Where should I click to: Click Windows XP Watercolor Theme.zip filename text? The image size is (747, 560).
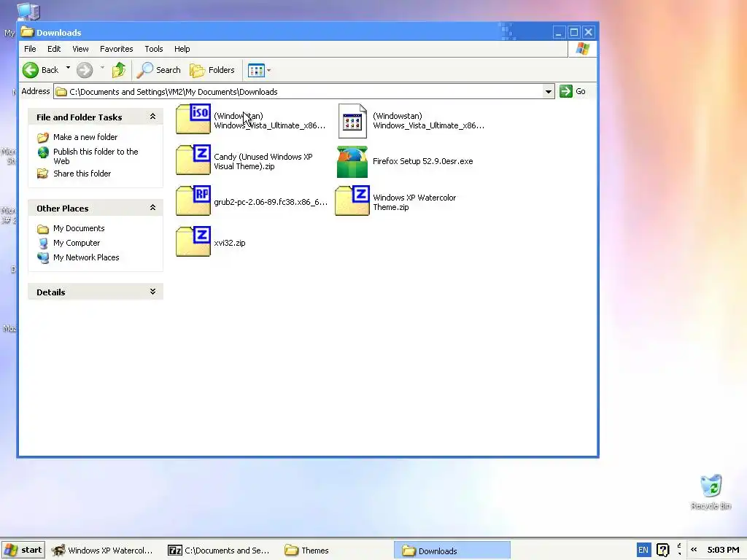[x=414, y=203]
